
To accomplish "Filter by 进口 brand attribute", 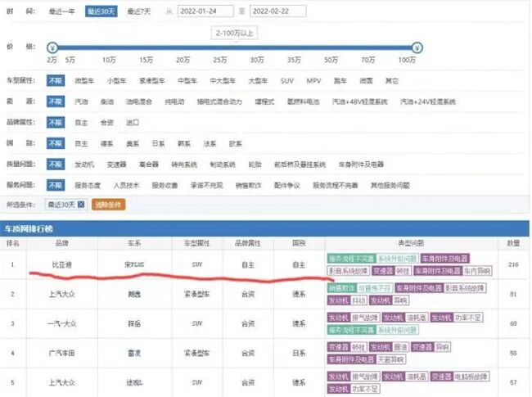I will pos(133,123).
